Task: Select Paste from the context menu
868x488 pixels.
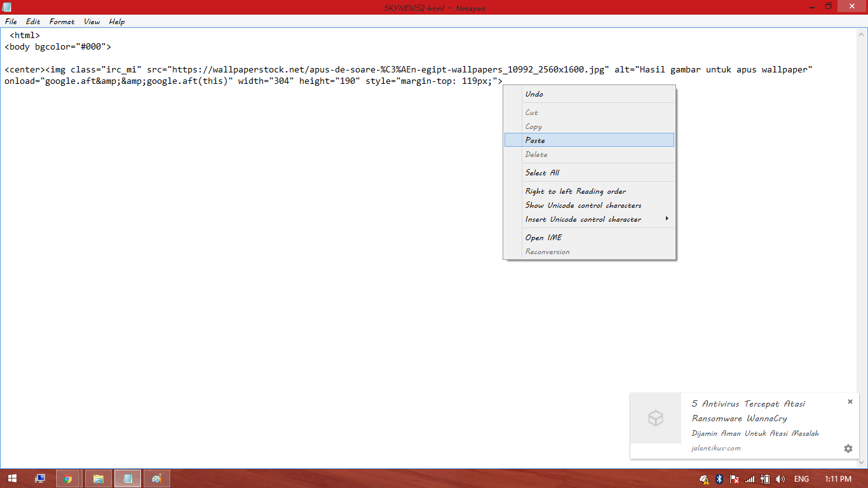Action: coord(536,140)
